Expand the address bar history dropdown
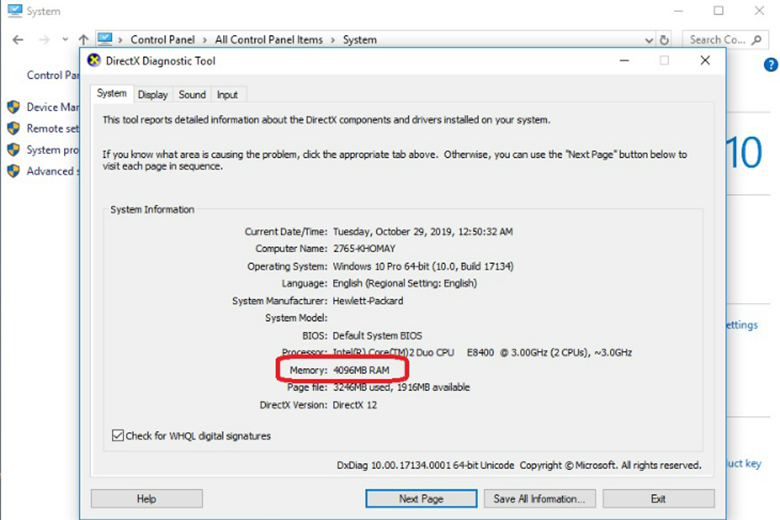 pyautogui.click(x=649, y=40)
